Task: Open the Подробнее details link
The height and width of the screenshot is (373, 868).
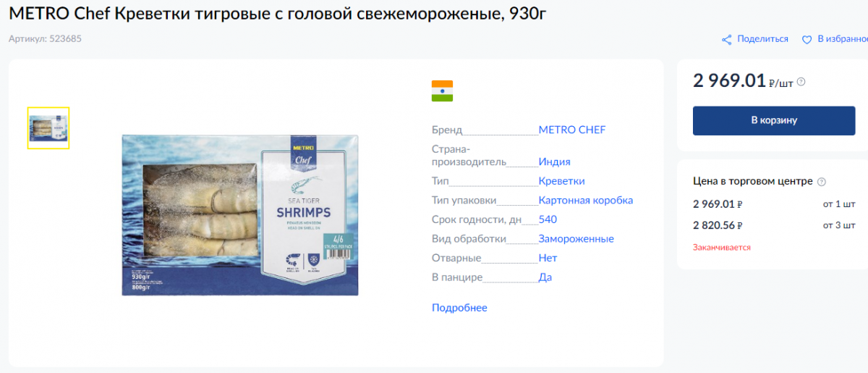Action: click(x=459, y=308)
